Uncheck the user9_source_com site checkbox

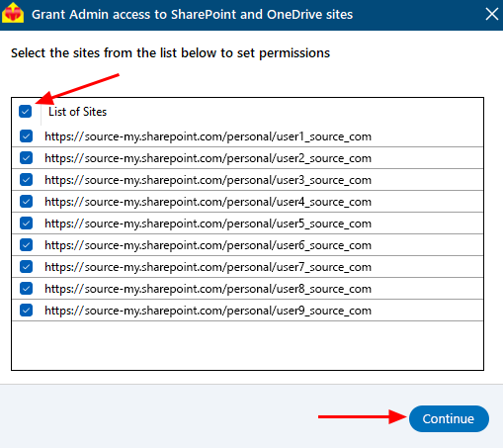[26, 311]
